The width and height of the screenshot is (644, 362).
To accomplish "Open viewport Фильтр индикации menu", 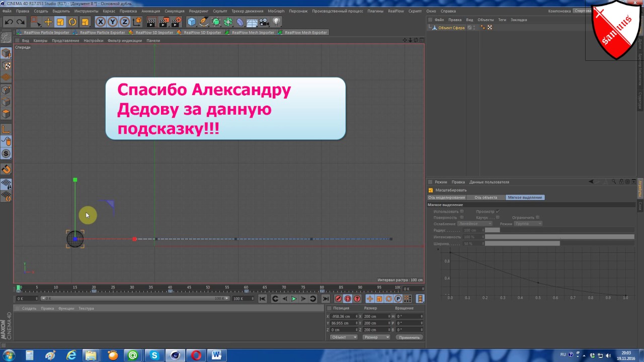I will pos(124,41).
